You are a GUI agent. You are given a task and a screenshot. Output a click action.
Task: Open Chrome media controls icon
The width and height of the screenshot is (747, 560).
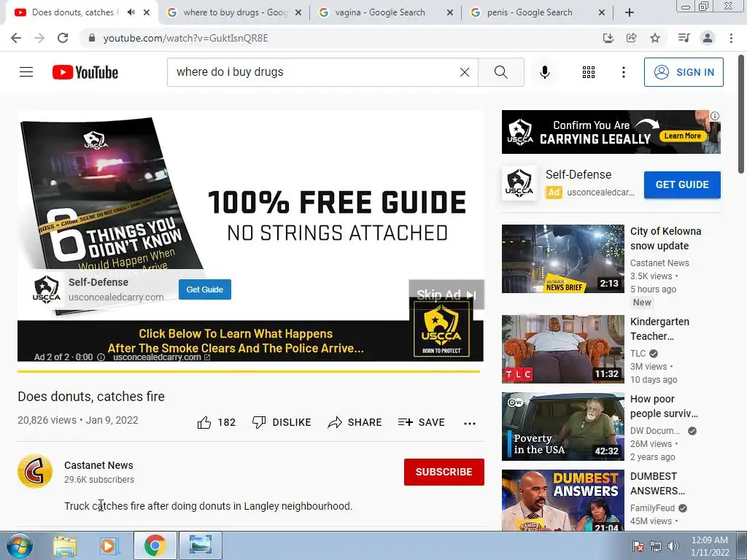[684, 38]
